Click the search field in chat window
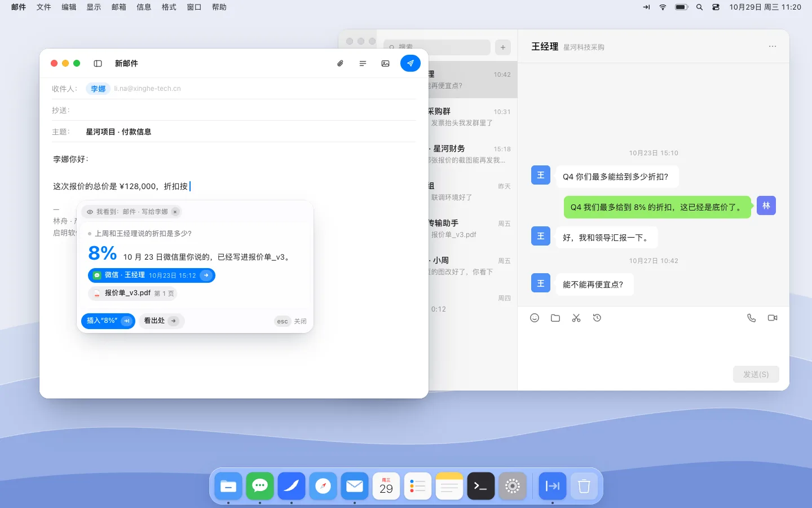 click(437, 47)
